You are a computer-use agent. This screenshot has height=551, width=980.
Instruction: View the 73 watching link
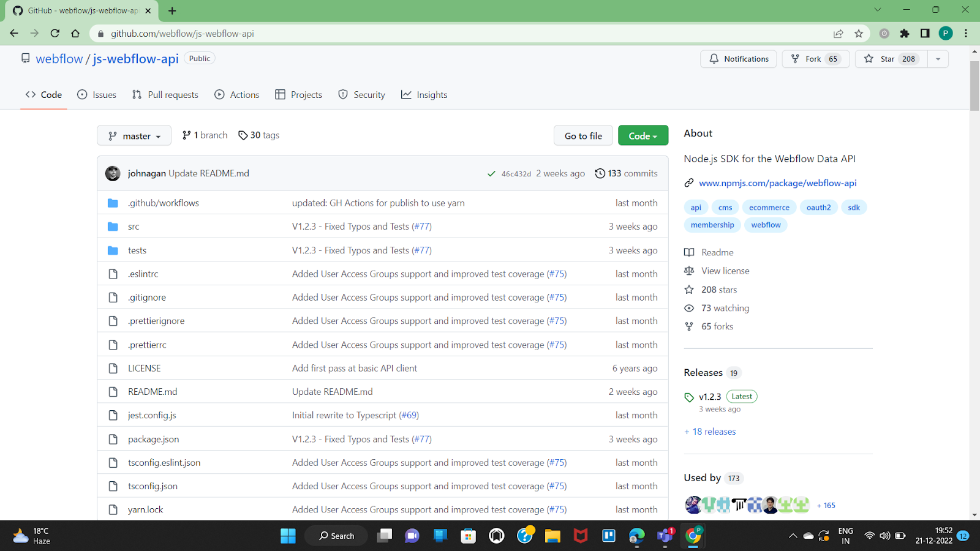coord(717,308)
